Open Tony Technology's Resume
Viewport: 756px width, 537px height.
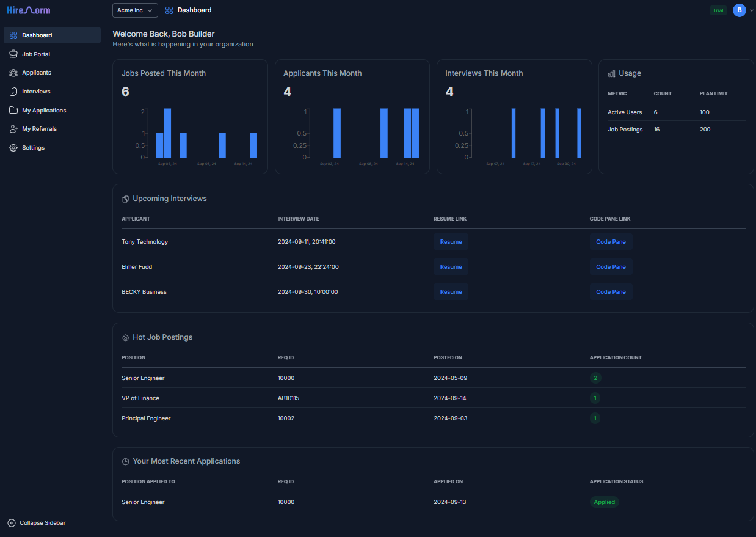[451, 242]
